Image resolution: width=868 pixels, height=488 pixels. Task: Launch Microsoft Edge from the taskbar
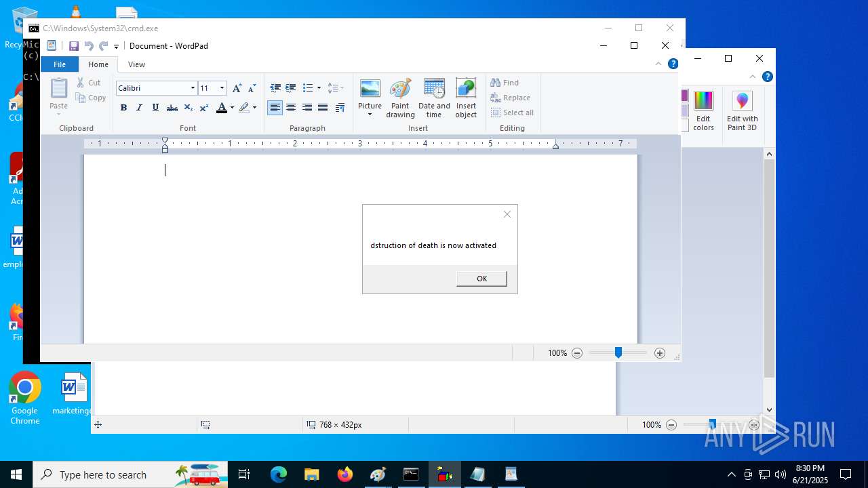click(279, 474)
